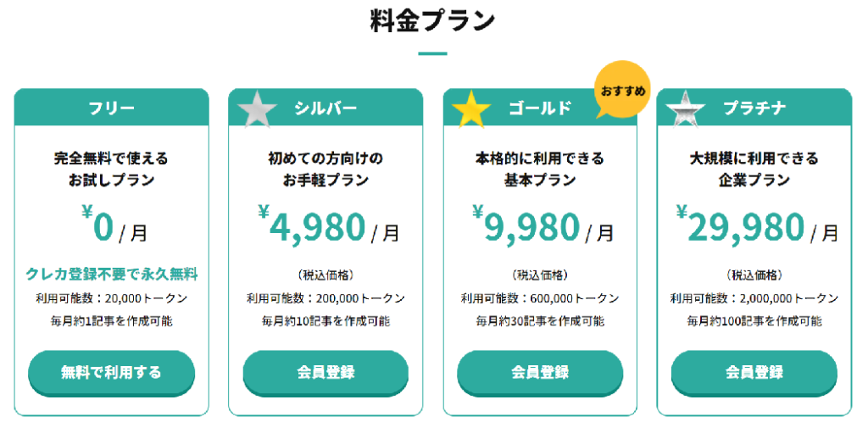Click the おすすめ recommendation badge
The height and width of the screenshot is (433, 868).
623,91
